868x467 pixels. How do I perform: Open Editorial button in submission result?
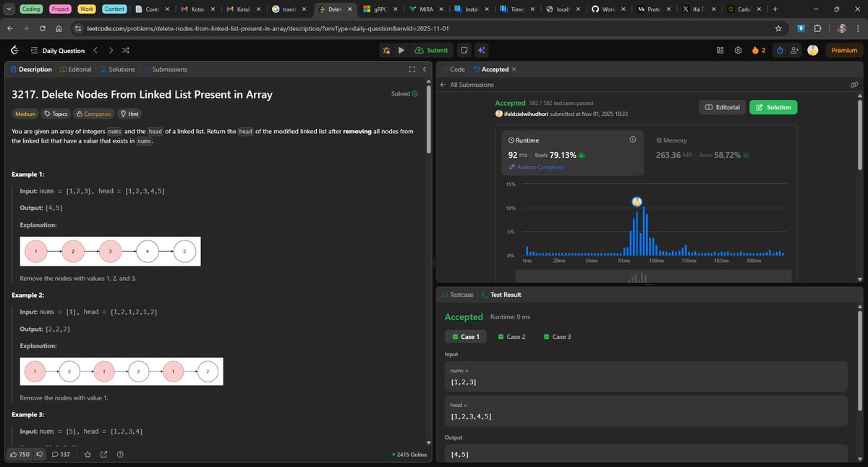click(x=722, y=107)
